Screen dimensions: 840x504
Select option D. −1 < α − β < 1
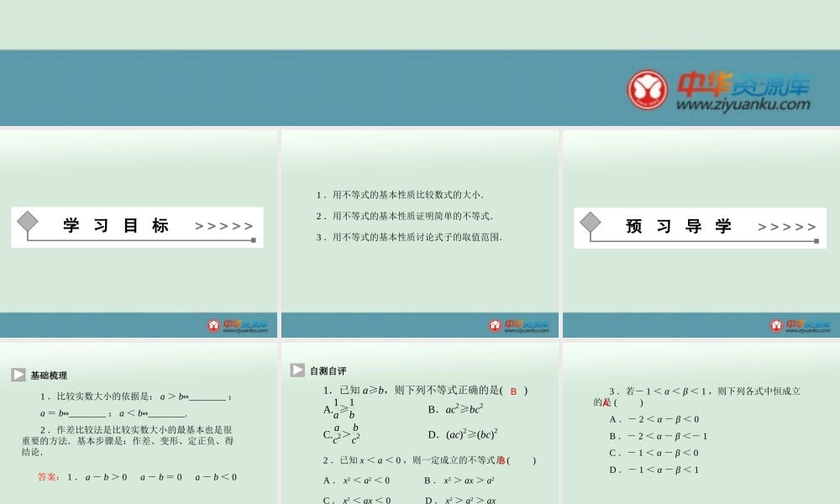(x=654, y=470)
